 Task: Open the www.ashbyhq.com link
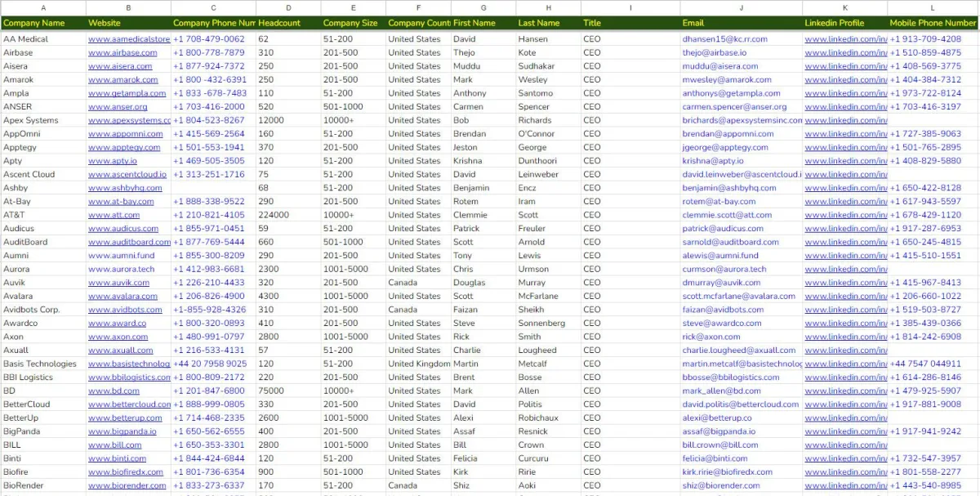125,188
